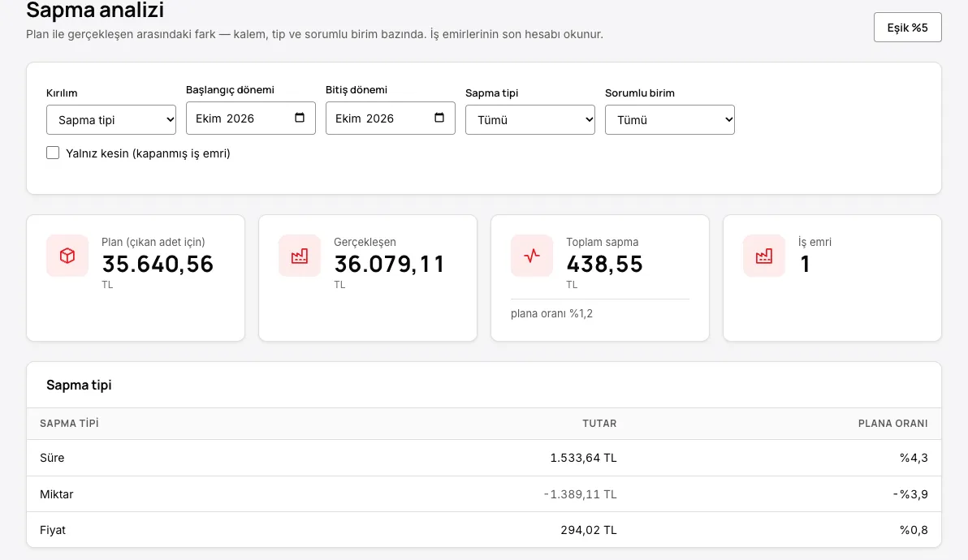This screenshot has height=560, width=968.
Task: Click the Toplam sapma value 438,55
Action: (604, 264)
